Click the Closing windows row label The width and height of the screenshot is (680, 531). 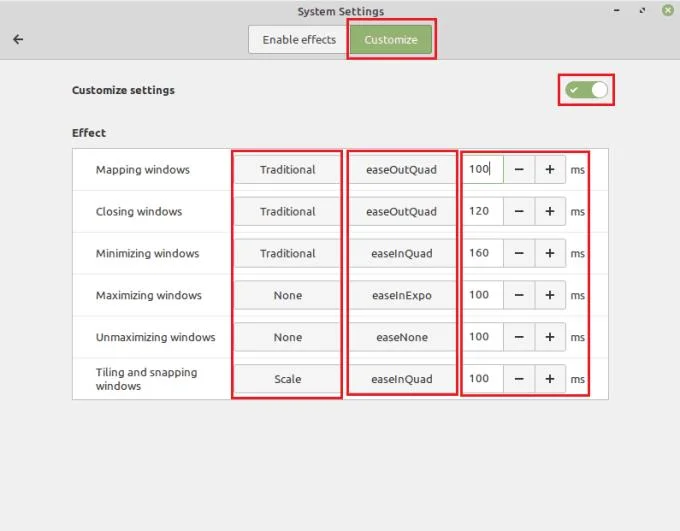(139, 211)
